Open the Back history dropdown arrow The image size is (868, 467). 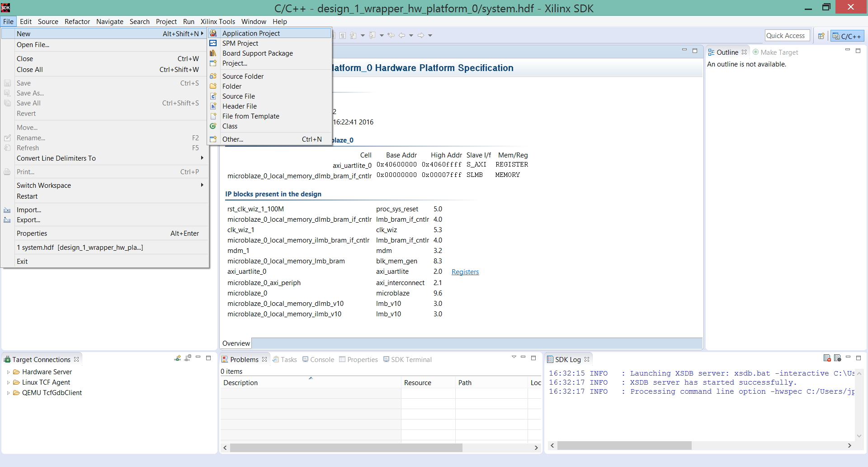[x=411, y=35]
